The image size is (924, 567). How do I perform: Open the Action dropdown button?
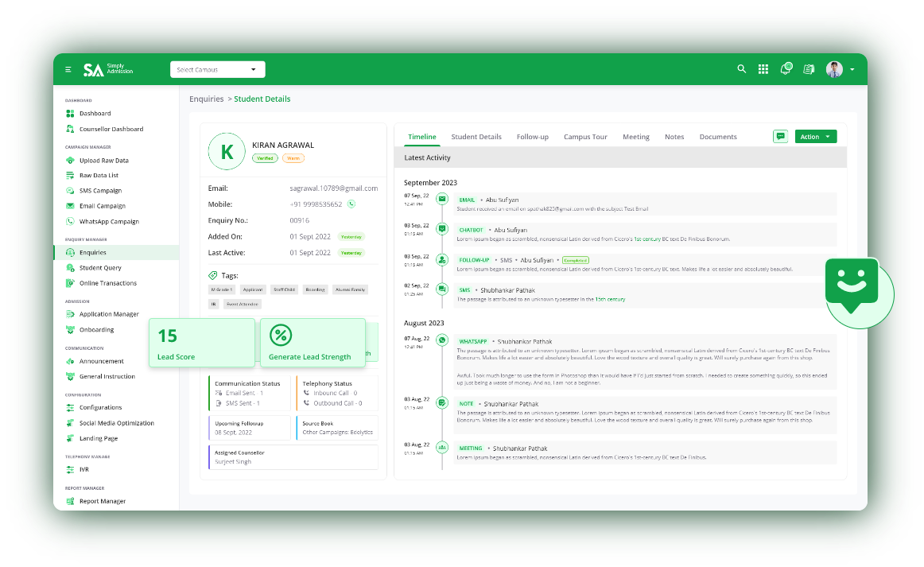coord(816,137)
